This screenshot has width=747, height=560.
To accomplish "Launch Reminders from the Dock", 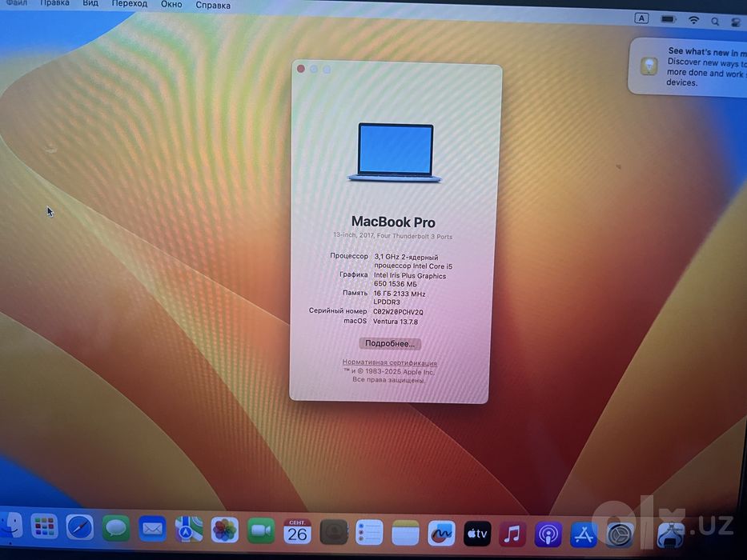I will click(x=369, y=532).
